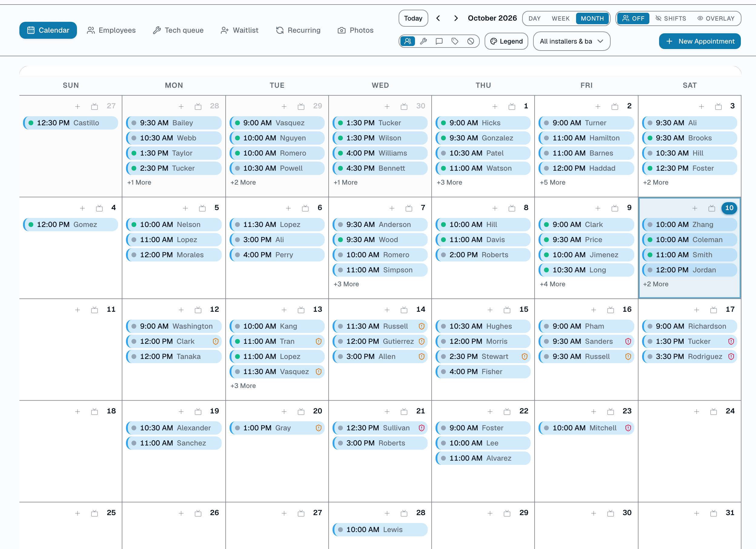Toggle the tag display filter icon
The image size is (756, 549).
[455, 41]
